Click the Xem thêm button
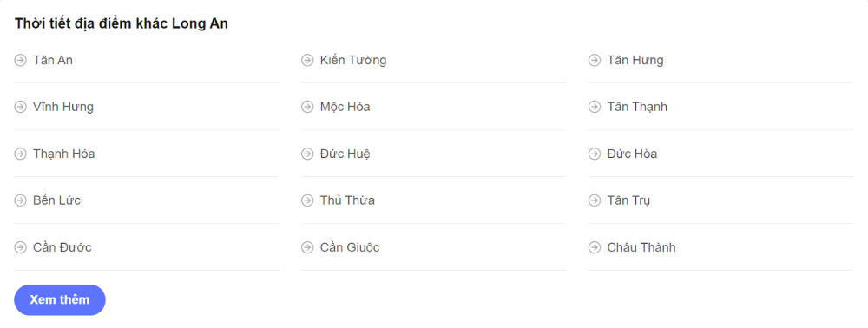 tap(60, 299)
